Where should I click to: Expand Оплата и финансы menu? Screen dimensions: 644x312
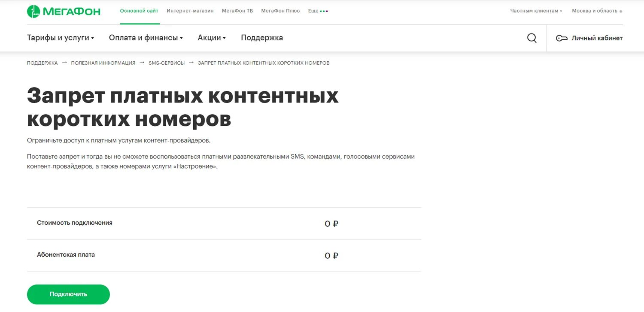[x=146, y=38]
